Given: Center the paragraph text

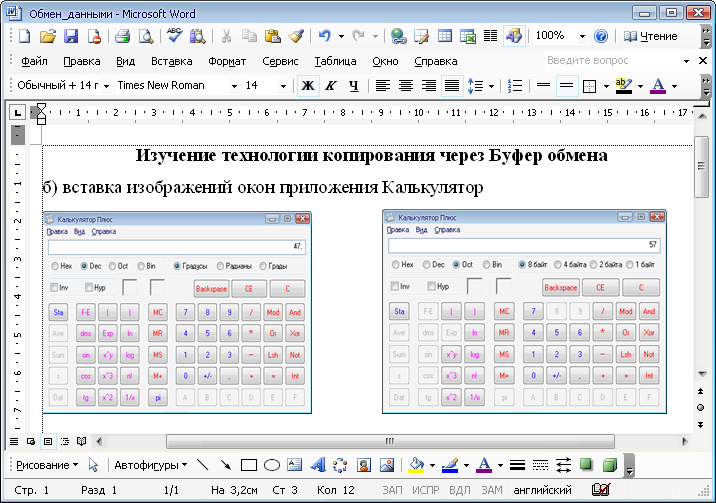Looking at the screenshot, I should (405, 85).
